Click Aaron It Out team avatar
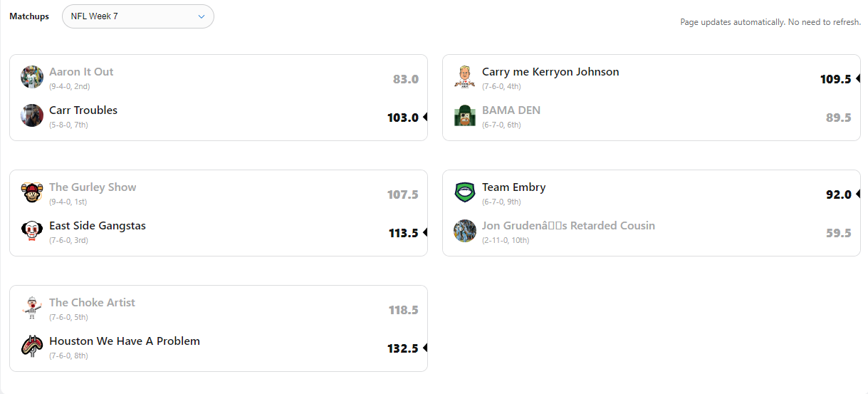 pos(32,77)
